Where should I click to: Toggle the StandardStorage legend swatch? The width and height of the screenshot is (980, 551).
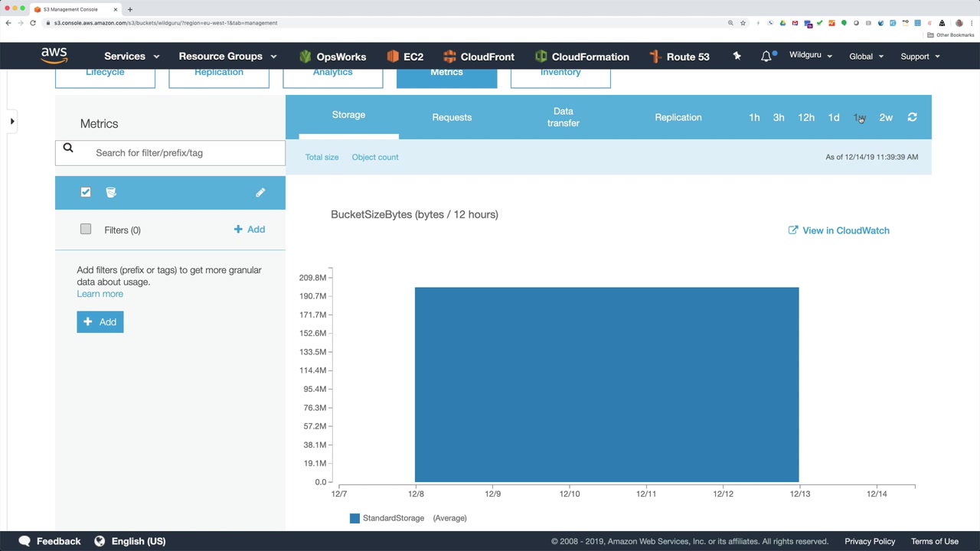click(x=354, y=518)
